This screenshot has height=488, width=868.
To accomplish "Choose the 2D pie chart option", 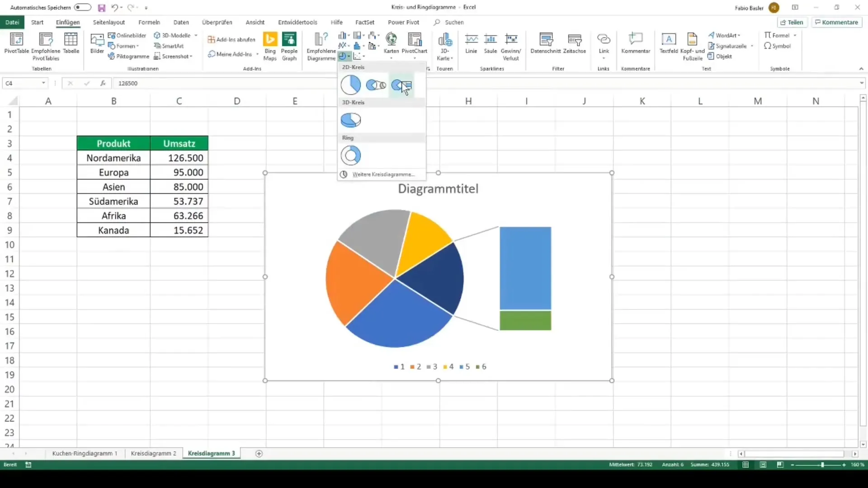I will click(351, 85).
